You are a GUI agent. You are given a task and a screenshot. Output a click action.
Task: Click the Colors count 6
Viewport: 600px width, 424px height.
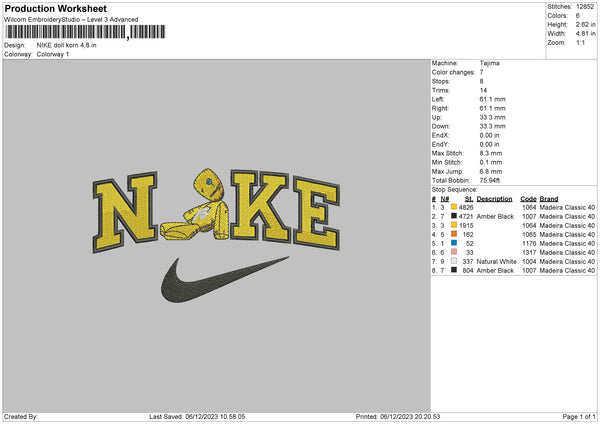578,16
